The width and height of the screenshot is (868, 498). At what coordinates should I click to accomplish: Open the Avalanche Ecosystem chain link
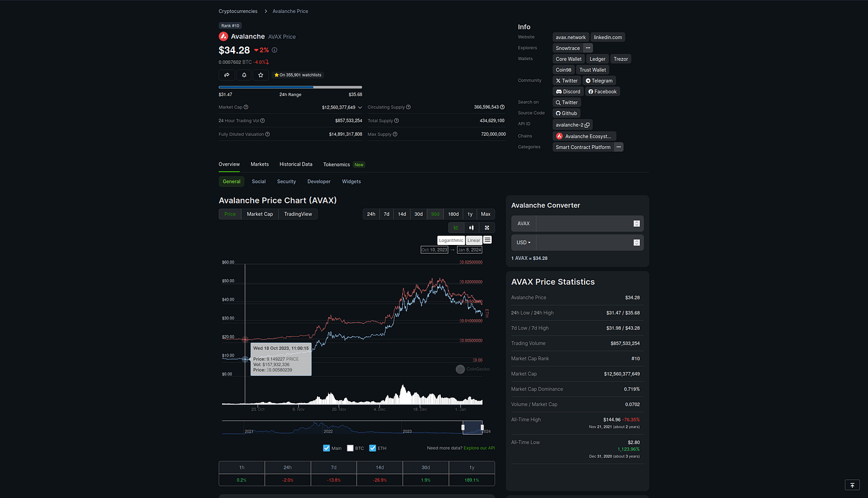point(584,136)
